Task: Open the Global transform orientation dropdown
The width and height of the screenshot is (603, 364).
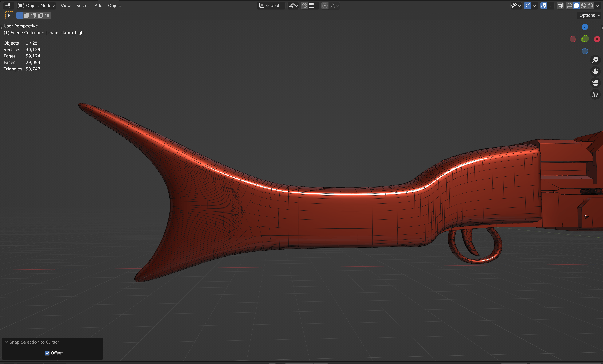Action: pyautogui.click(x=271, y=6)
